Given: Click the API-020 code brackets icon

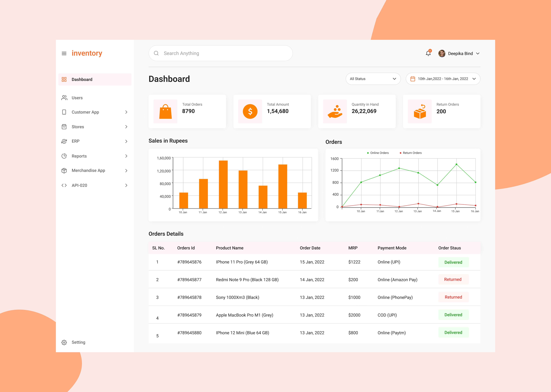Looking at the screenshot, I should click(64, 185).
